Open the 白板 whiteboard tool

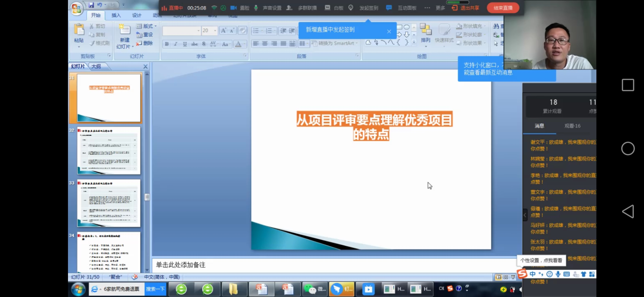327,8
